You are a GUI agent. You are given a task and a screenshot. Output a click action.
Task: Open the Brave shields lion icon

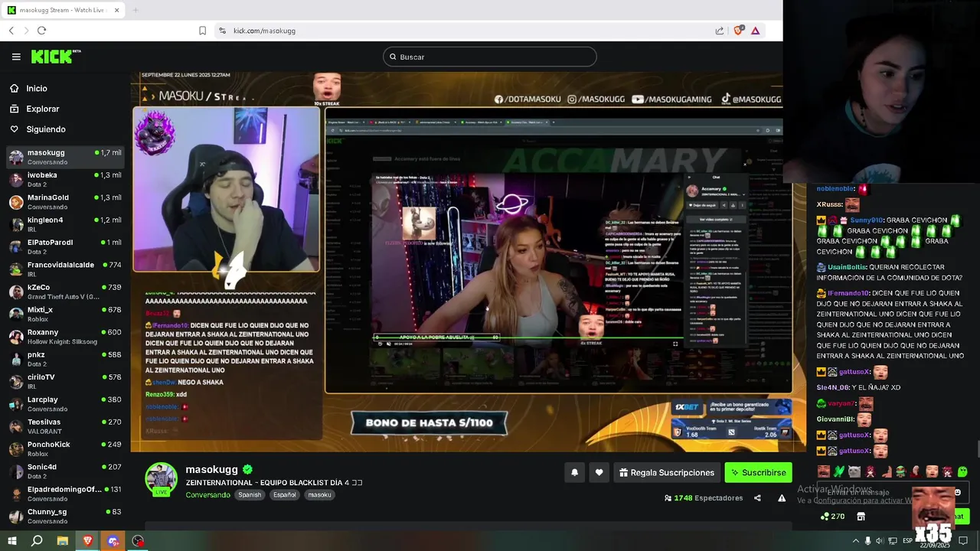click(x=738, y=31)
